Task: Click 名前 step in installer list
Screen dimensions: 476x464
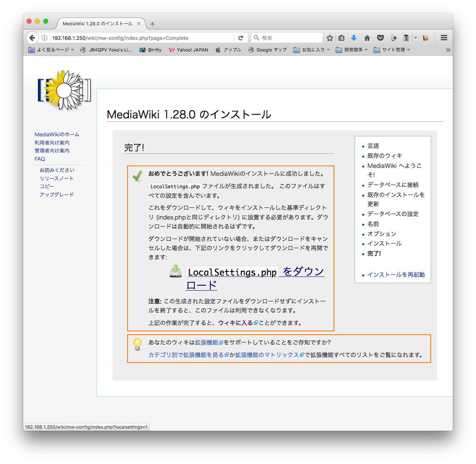Action: click(x=373, y=224)
